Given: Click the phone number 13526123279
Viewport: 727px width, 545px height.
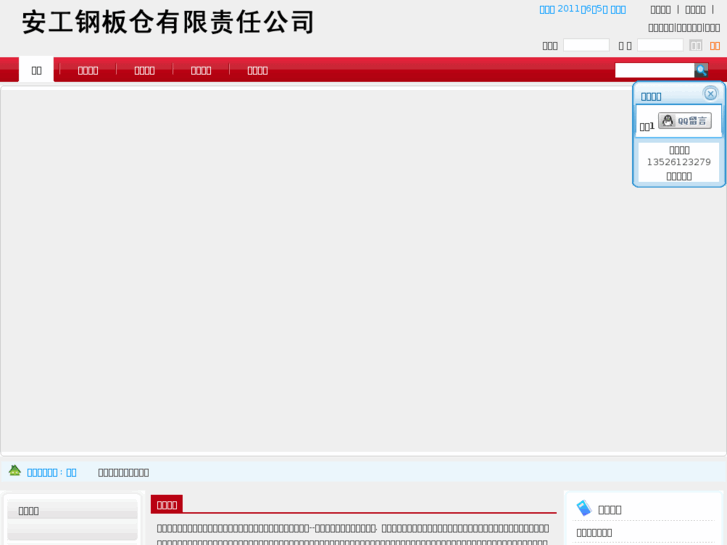Looking at the screenshot, I should 679,162.
